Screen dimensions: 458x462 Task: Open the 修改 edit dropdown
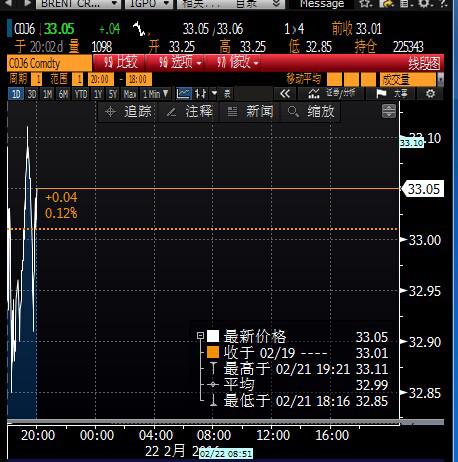click(238, 62)
